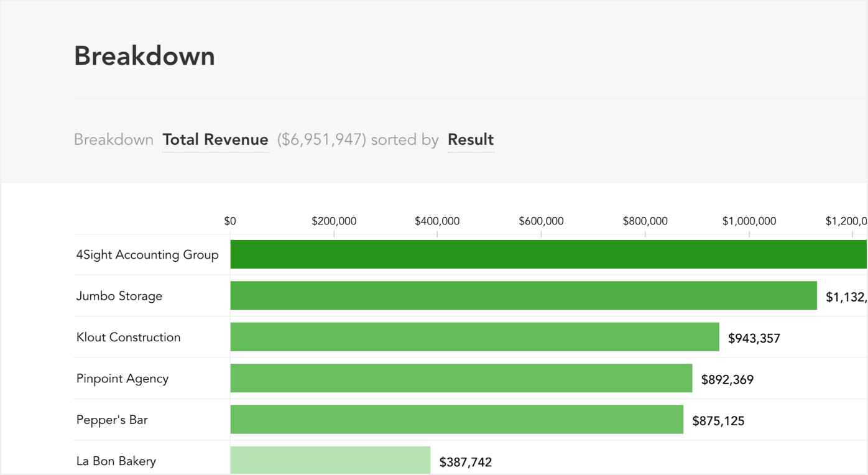Click the $943,357 value label
868x475 pixels.
coord(754,339)
